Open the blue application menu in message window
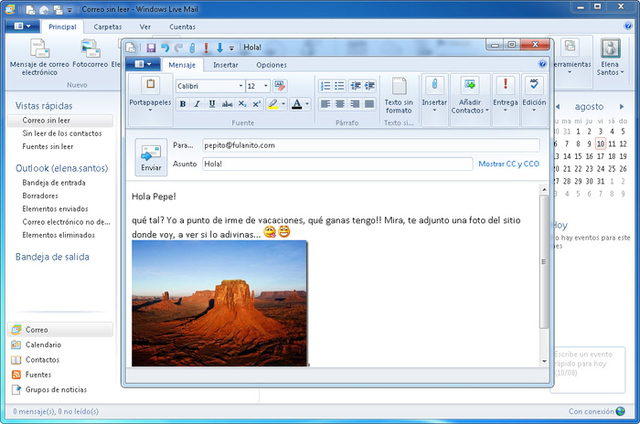The height and width of the screenshot is (424, 640). [142, 64]
